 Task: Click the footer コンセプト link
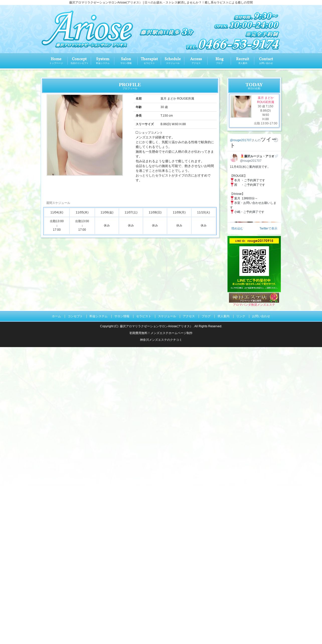click(75, 316)
